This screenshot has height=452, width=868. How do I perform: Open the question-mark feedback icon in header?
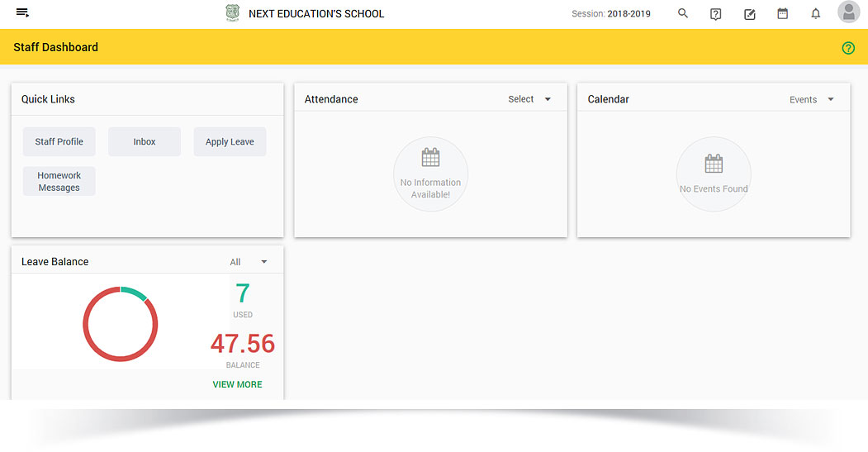coord(716,14)
